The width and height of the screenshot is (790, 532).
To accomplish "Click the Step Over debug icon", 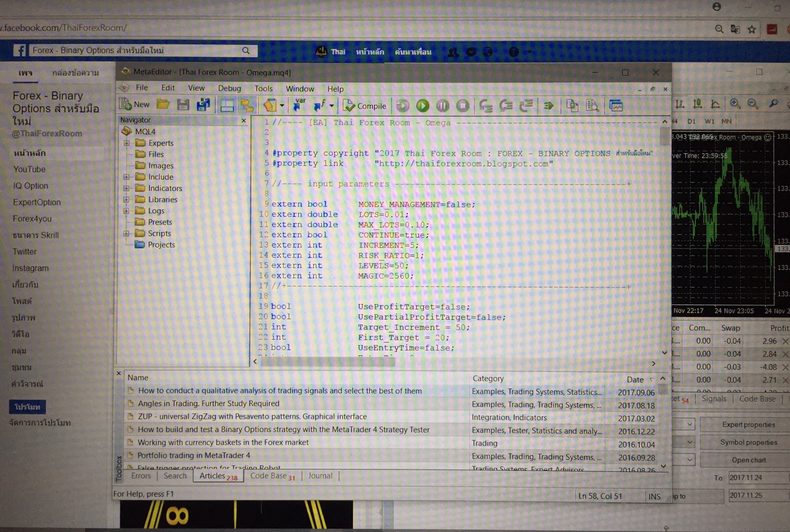I will (x=506, y=105).
